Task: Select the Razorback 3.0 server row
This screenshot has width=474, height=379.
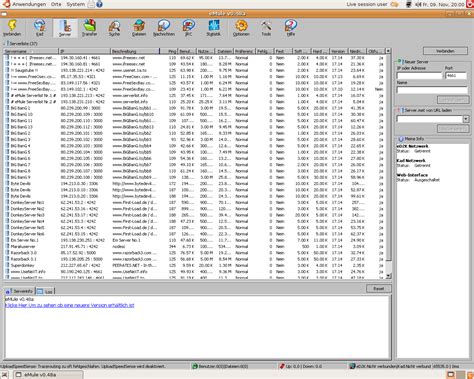Action: pyautogui.click(x=195, y=253)
